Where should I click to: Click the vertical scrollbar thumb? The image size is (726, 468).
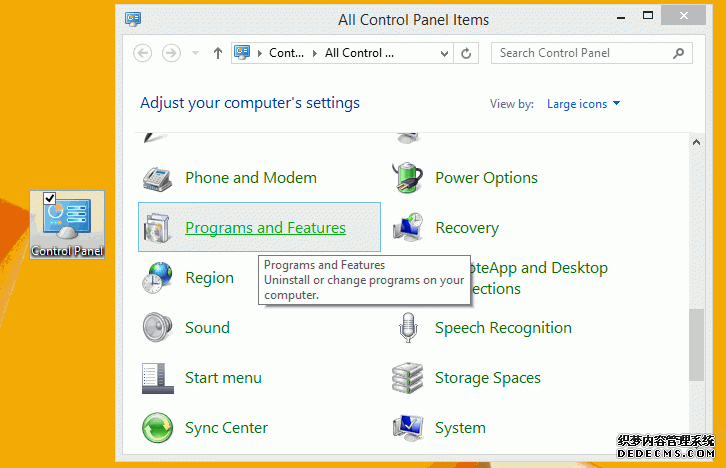696,345
